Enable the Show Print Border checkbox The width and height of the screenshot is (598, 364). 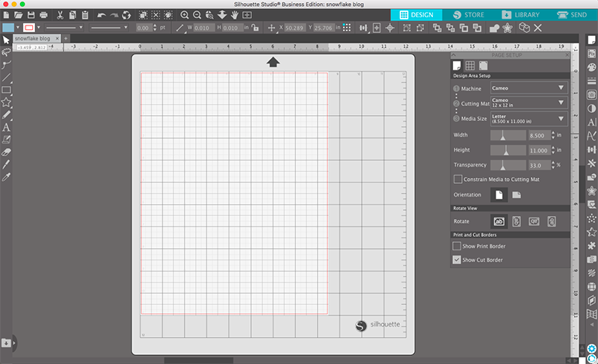pos(457,246)
